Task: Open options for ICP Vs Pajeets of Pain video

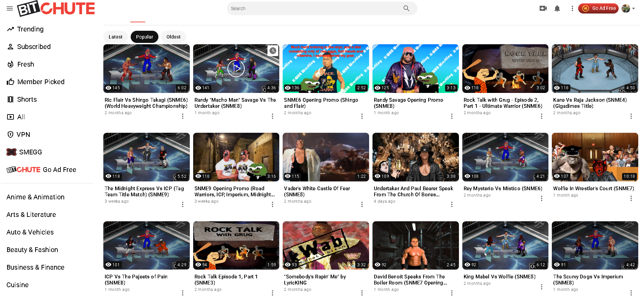Action: 183,293
